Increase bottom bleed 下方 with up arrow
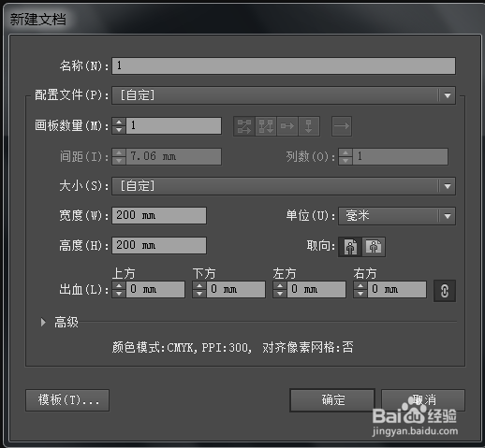This screenshot has width=485, height=448. (199, 285)
